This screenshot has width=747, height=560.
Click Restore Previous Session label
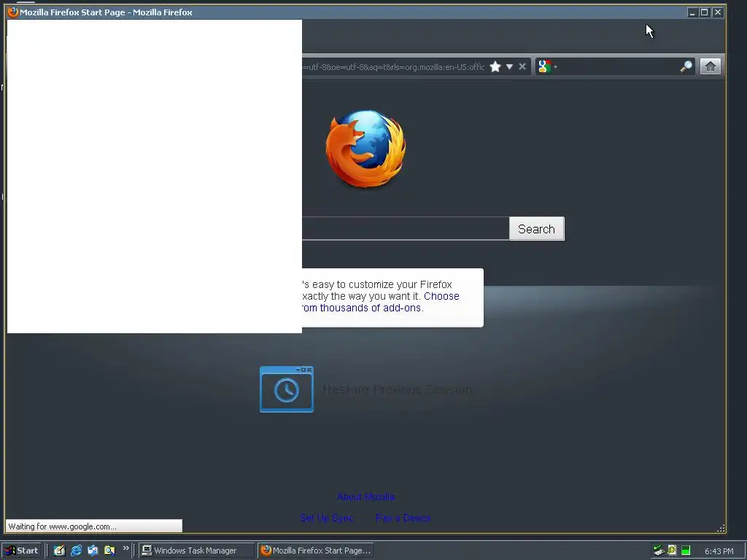coord(398,389)
